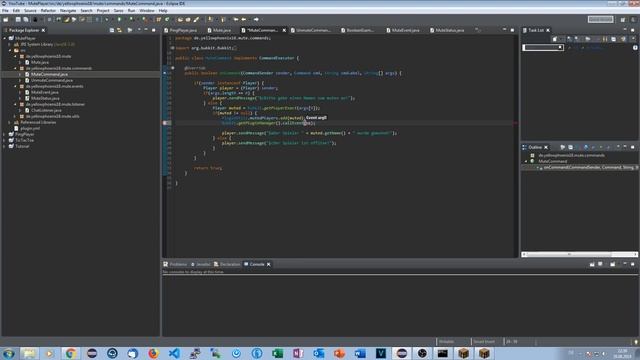Open Visual Studio Code from taskbar

[174, 353]
